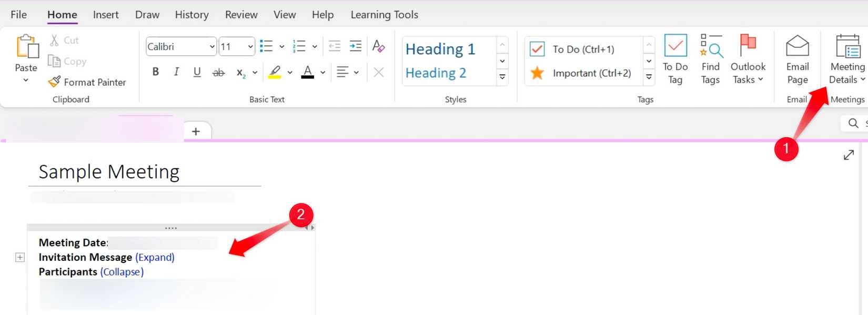The height and width of the screenshot is (315, 868).
Task: Cut the selected content
Action: [x=64, y=40]
